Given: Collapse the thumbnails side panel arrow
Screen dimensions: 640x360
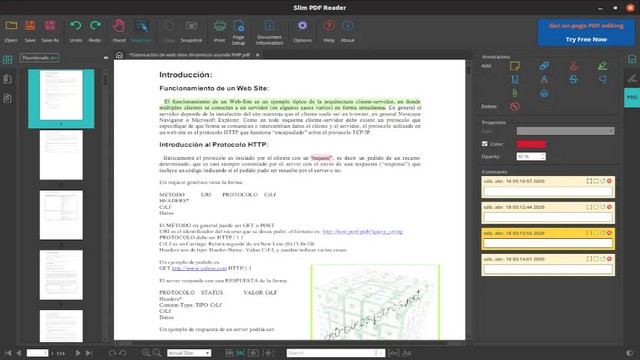Looking at the screenshot, I should point(106,58).
